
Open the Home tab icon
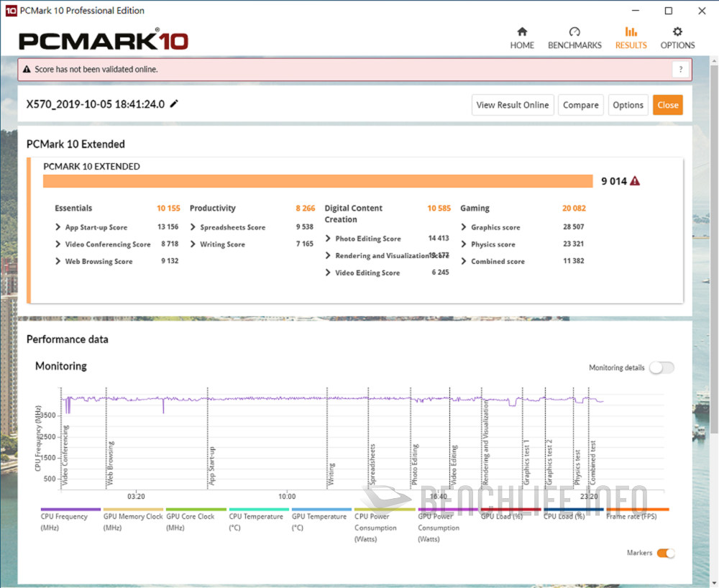click(522, 32)
